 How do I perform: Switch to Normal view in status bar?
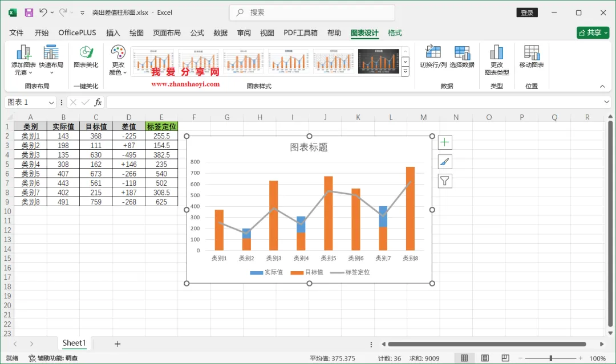pyautogui.click(x=464, y=358)
